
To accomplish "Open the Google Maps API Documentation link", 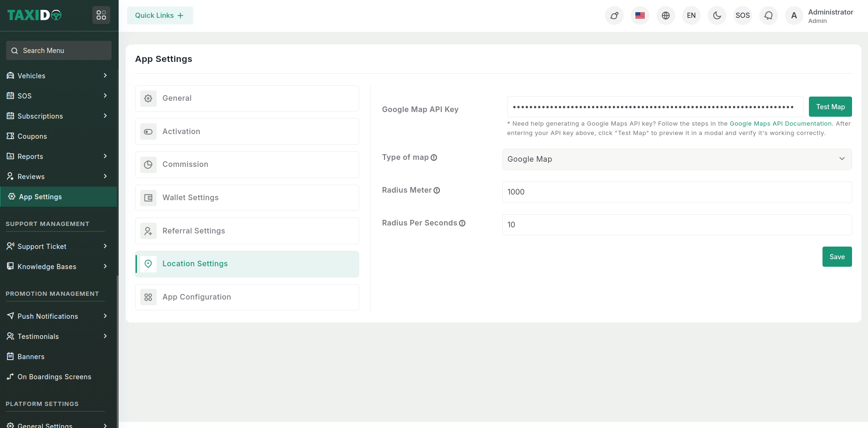I will pos(780,124).
